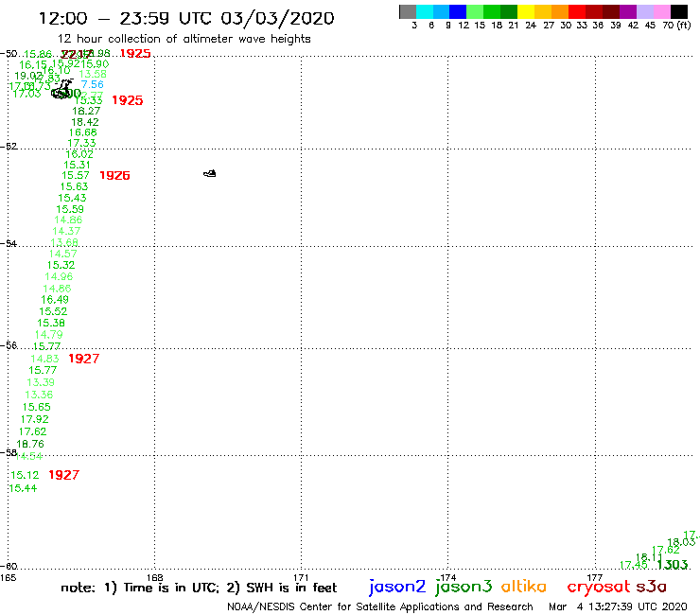Screen dimensions: 700x615
Task: Click the 16.02 wave height reading
Action: pyautogui.click(x=79, y=154)
